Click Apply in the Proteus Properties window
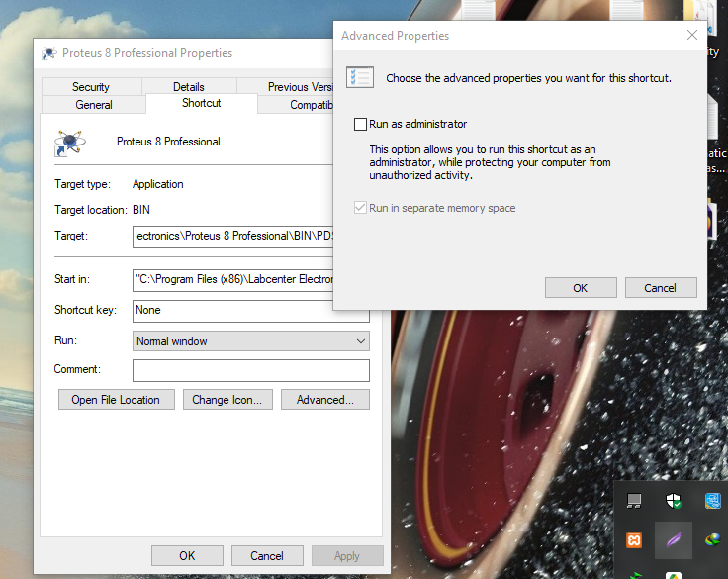The image size is (728, 579). click(347, 556)
